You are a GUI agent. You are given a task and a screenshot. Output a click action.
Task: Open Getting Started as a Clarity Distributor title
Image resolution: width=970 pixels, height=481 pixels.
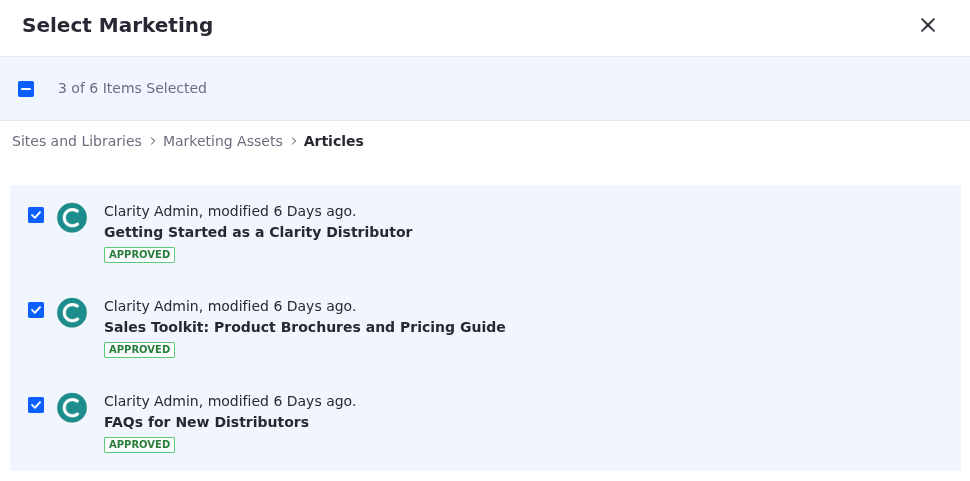click(x=258, y=232)
